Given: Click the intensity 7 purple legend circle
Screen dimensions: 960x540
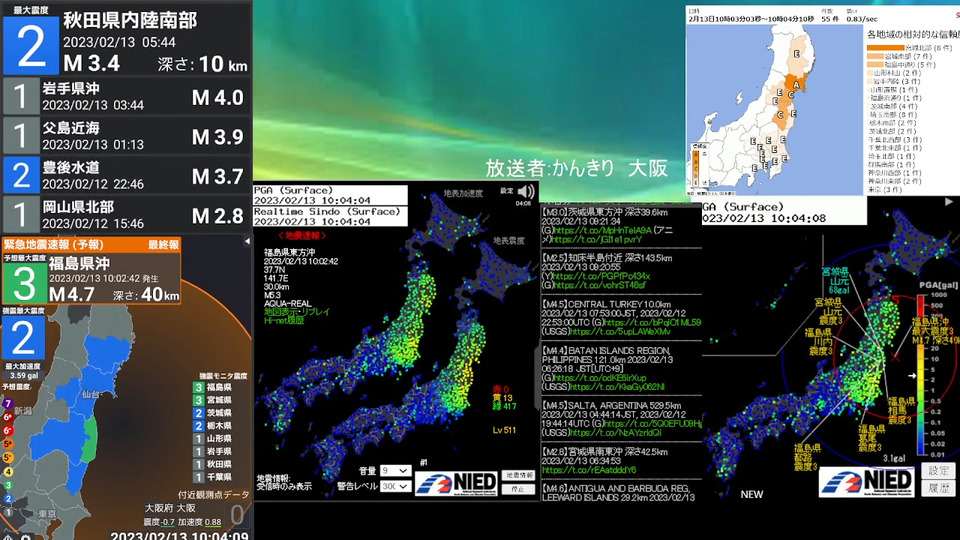Looking at the screenshot, I should pyautogui.click(x=7, y=403).
